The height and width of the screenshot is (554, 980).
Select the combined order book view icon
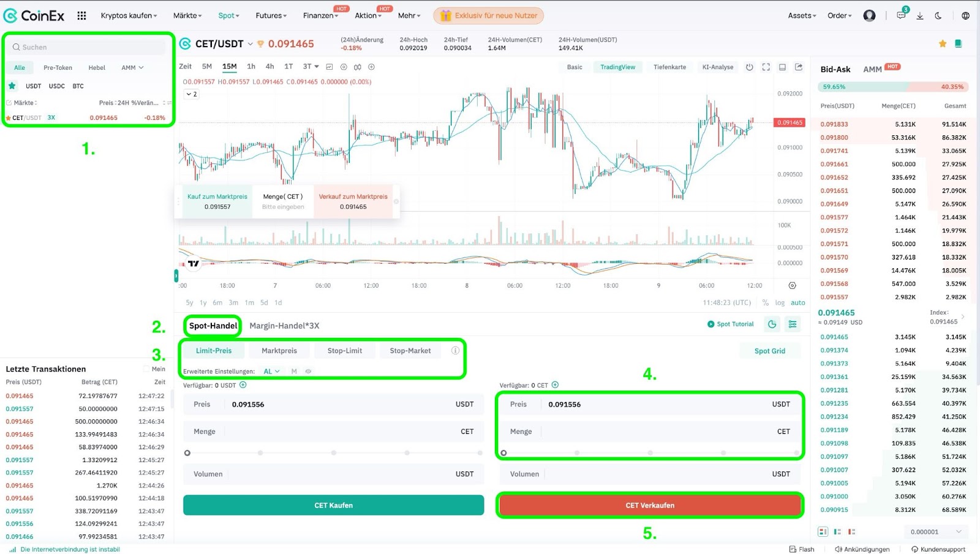pos(823,531)
